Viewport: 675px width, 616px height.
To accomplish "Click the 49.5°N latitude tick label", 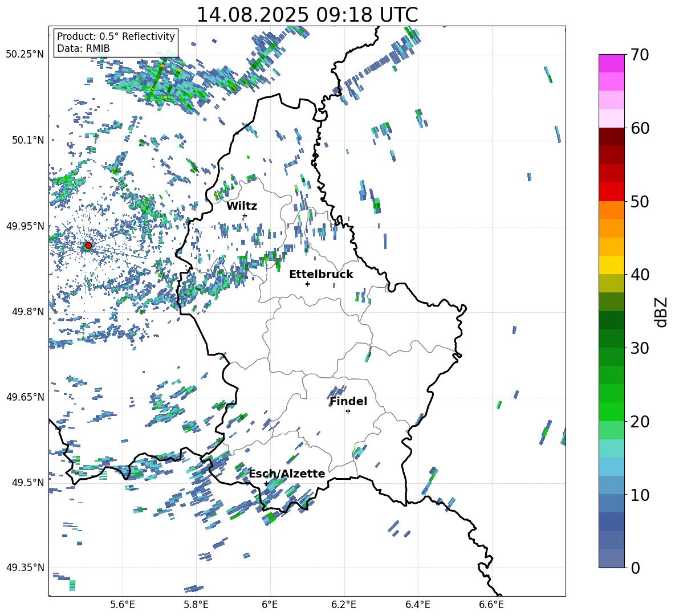I will tap(27, 483).
